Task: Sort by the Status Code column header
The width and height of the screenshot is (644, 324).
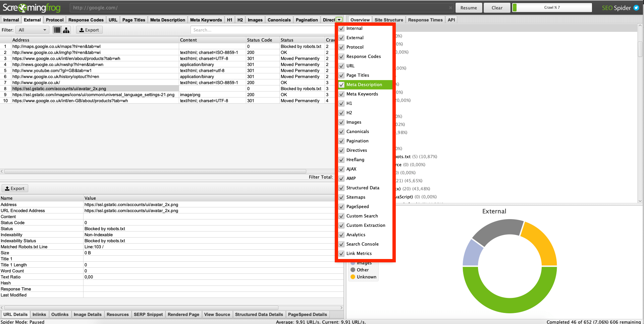Action: (x=263, y=40)
